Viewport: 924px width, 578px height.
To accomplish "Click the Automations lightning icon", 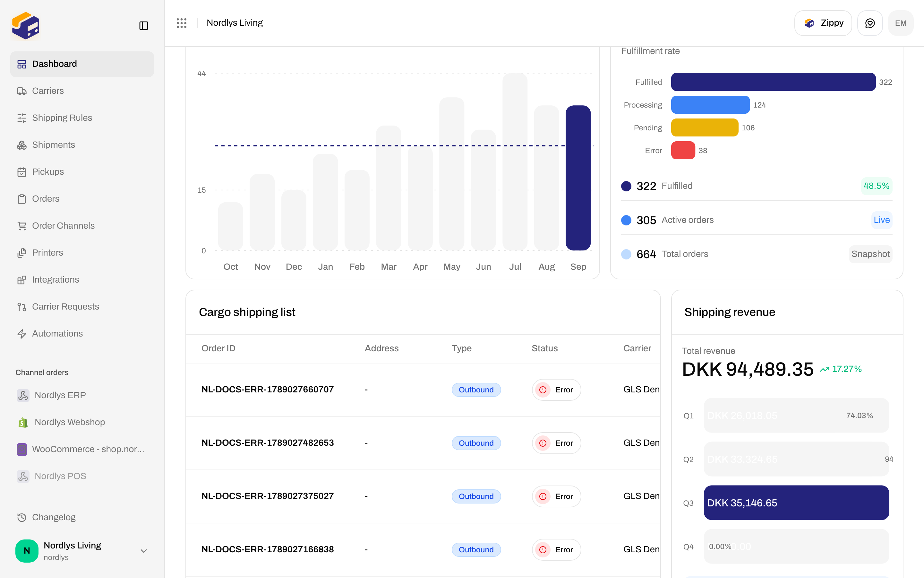I will click(x=22, y=334).
